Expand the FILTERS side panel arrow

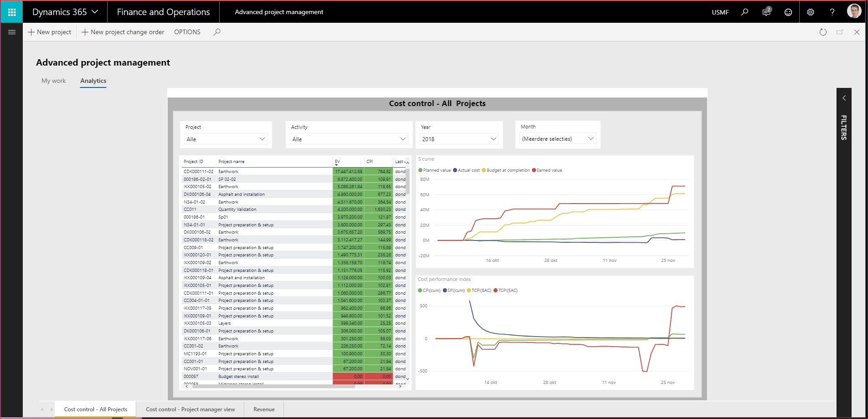844,98
